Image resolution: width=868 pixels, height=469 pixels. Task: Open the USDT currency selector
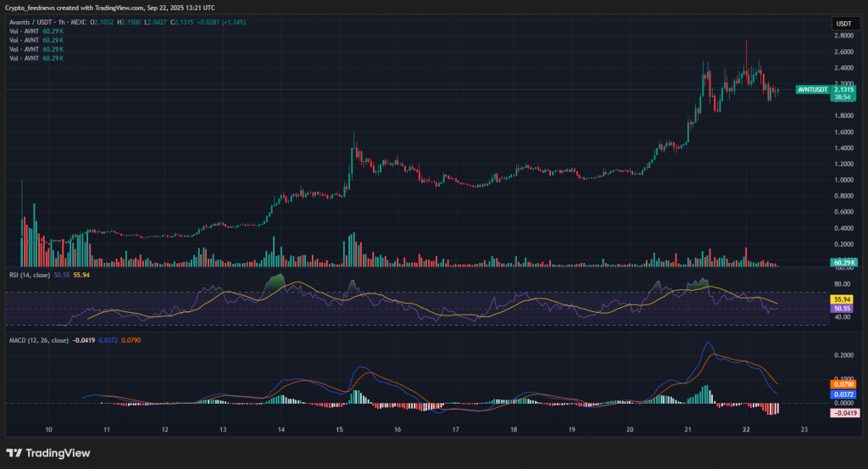point(843,25)
